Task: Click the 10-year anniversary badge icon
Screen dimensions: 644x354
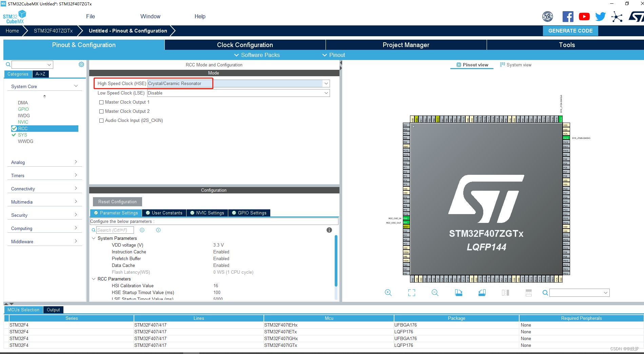Action: pyautogui.click(x=548, y=17)
